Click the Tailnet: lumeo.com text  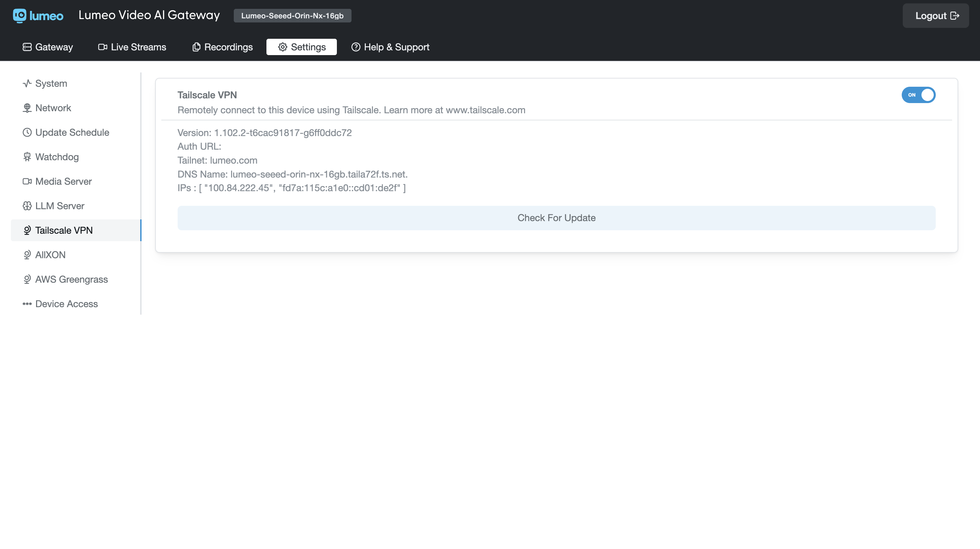click(217, 161)
